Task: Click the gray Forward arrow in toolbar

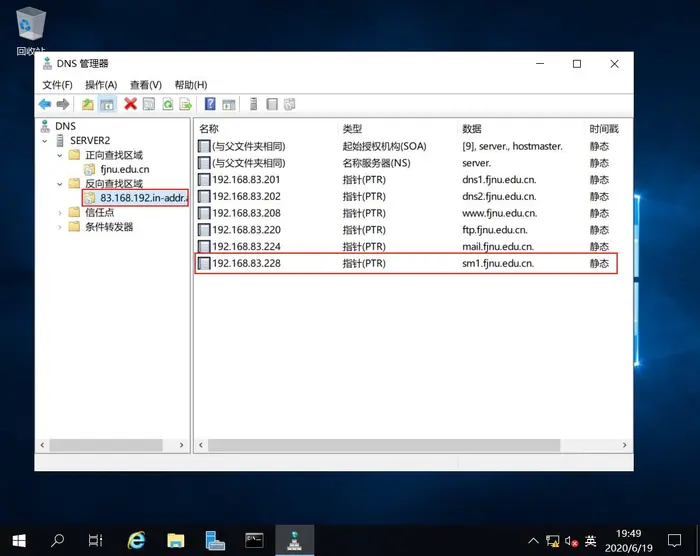Action: 63,105
